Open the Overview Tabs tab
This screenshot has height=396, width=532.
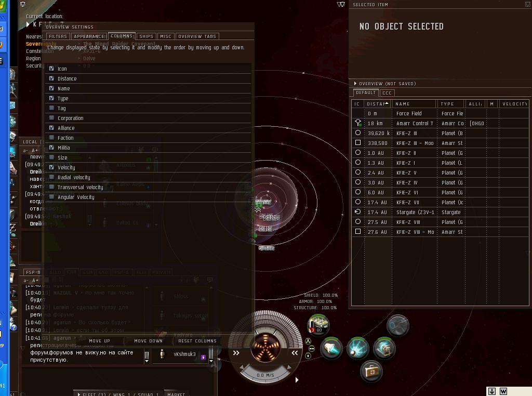(197, 36)
